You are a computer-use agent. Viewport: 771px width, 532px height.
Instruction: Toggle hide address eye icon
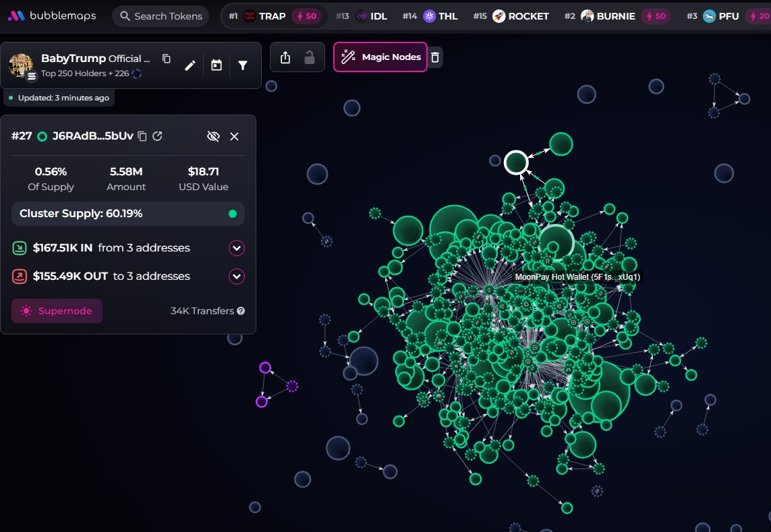pyautogui.click(x=213, y=136)
